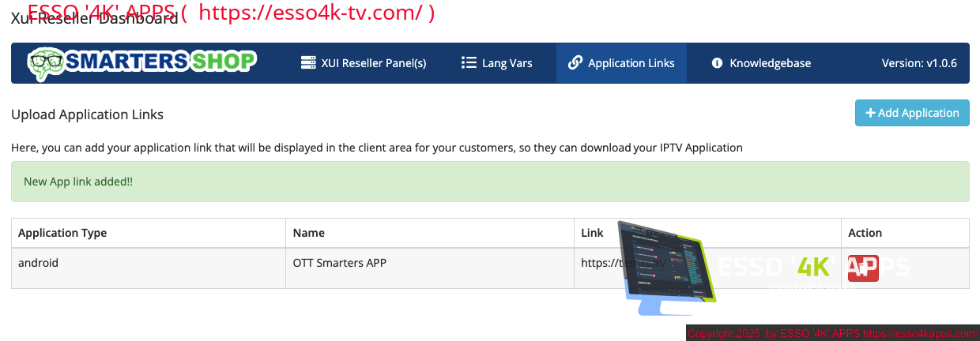980x341 pixels.
Task: Click the info icon beside Knowledgebase
Action: [x=718, y=63]
